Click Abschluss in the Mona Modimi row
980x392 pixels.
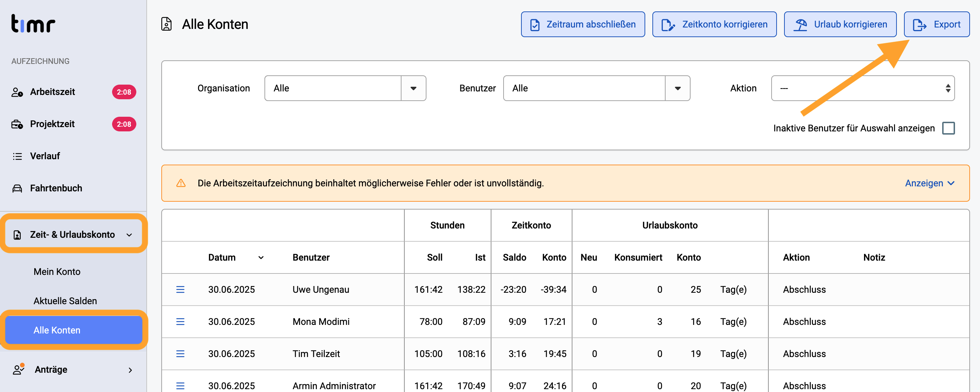[x=804, y=322]
